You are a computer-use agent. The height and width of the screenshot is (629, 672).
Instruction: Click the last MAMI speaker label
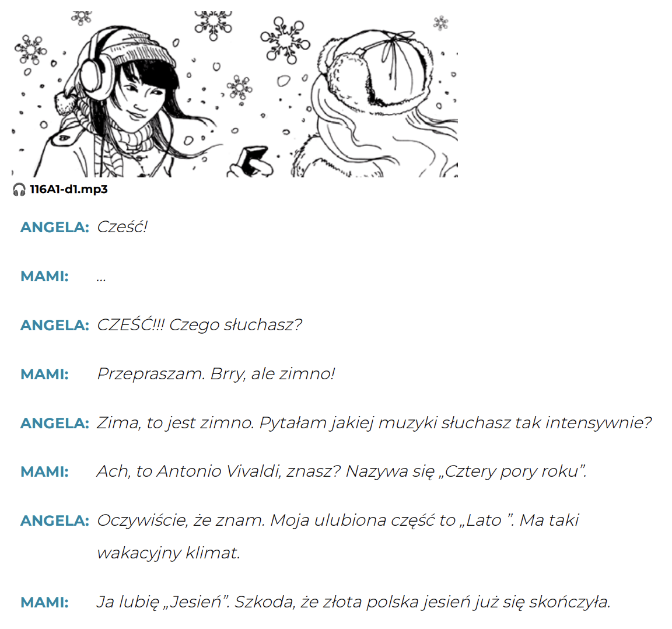point(44,602)
